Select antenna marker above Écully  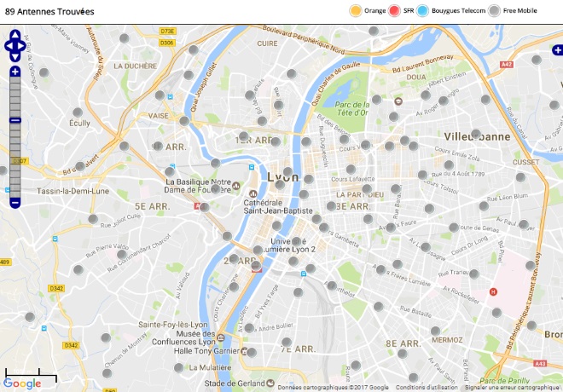click(78, 112)
